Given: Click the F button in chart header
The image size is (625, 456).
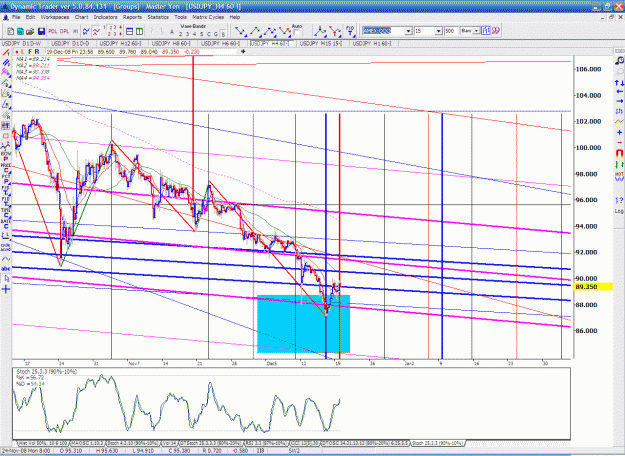Looking at the screenshot, I should click(30, 52).
